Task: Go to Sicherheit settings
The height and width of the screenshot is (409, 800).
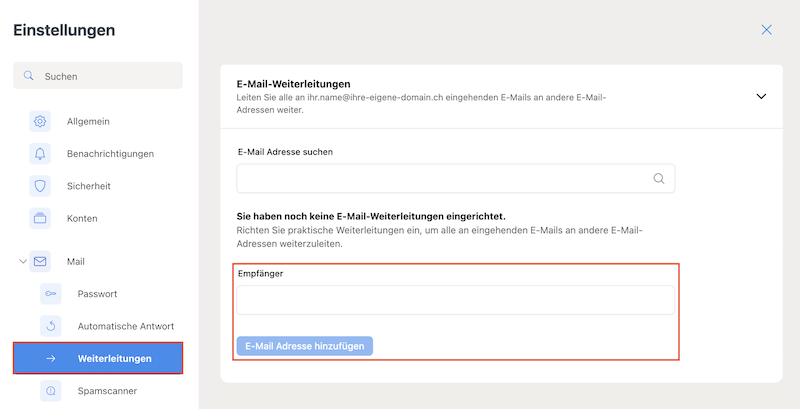Action: click(89, 186)
